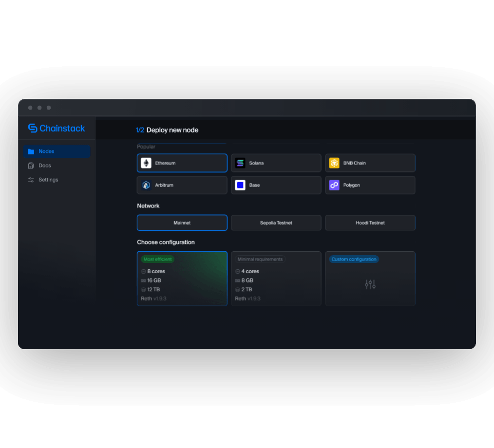Click the Popular section label
Image resolution: width=494 pixels, height=448 pixels.
tap(146, 147)
